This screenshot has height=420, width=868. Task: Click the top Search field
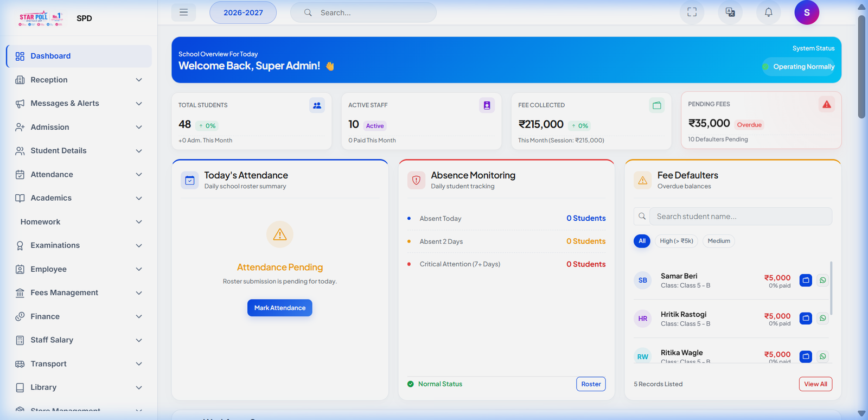tap(363, 12)
